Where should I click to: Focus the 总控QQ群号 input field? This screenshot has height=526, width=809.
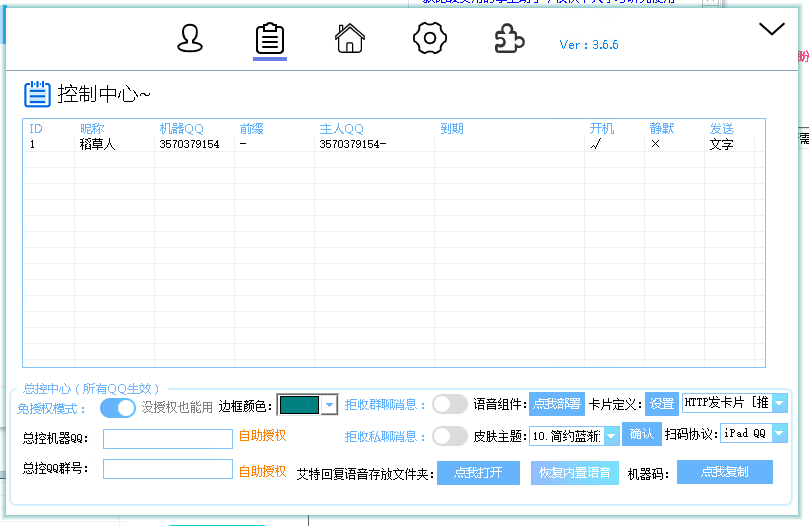(168, 469)
